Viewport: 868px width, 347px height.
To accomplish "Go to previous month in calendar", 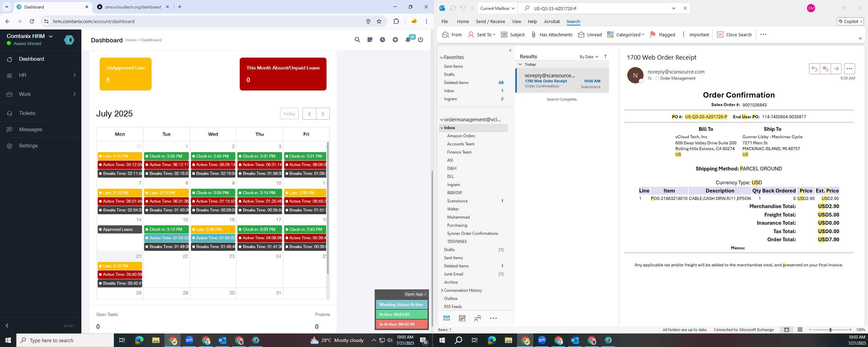I will click(309, 114).
